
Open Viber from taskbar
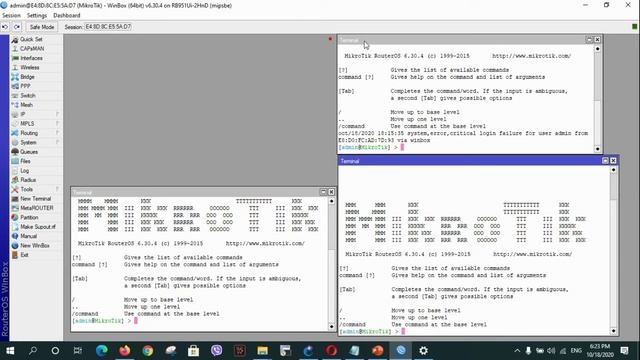[216, 351]
